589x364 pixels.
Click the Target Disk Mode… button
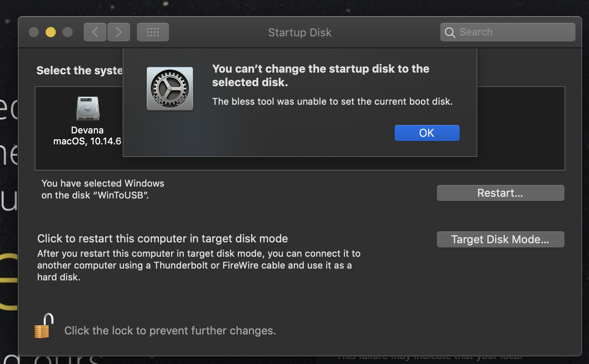point(500,239)
